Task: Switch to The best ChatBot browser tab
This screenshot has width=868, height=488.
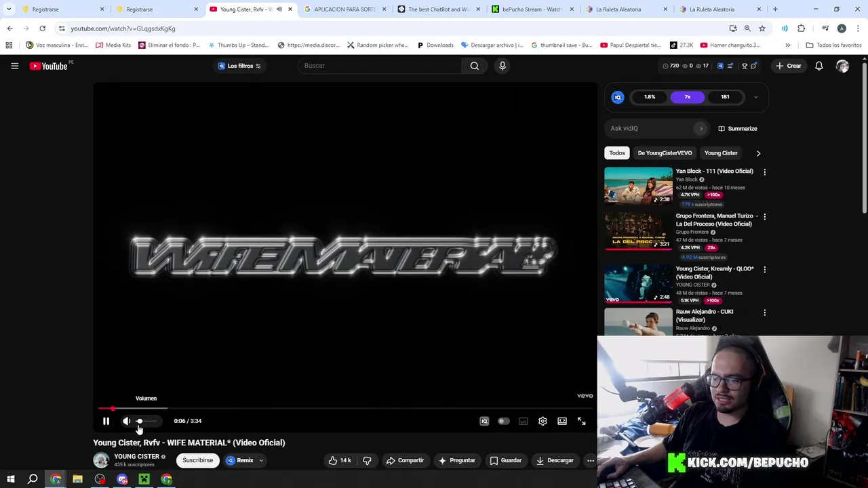Action: [437, 9]
